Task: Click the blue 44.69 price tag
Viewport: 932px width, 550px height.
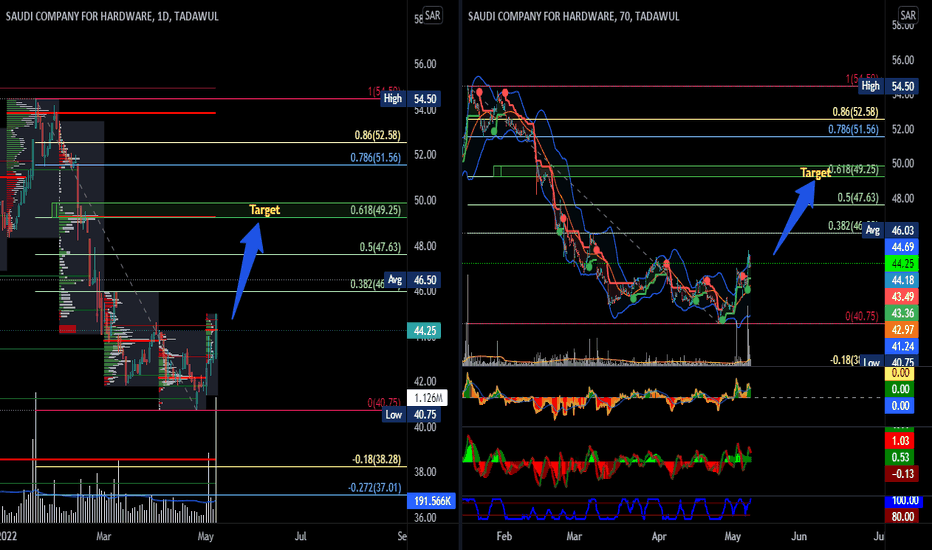Action: click(902, 247)
